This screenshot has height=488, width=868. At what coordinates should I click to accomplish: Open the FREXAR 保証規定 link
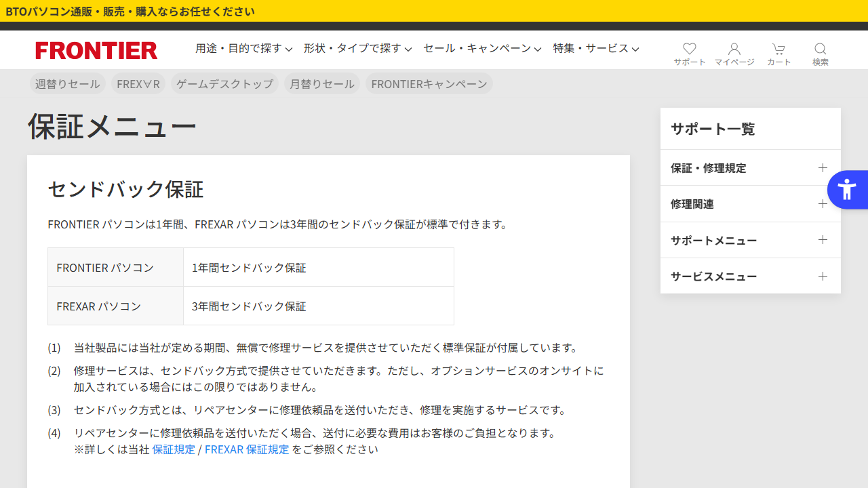click(247, 449)
